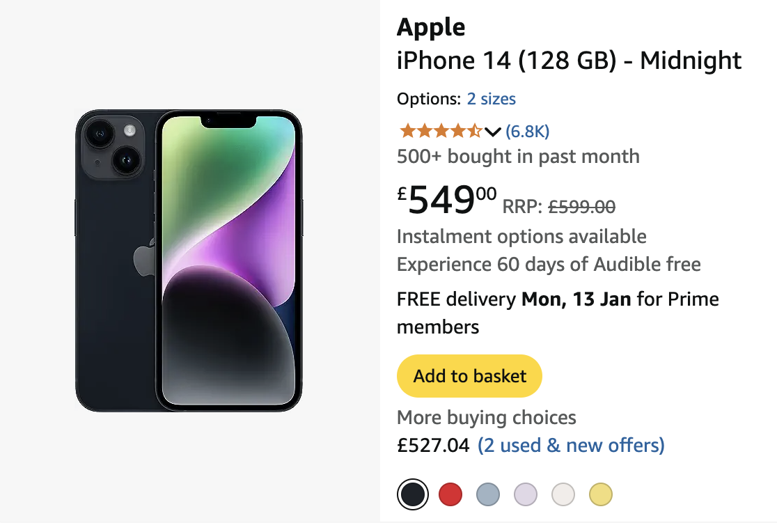The height and width of the screenshot is (532, 777).
Task: Pick the blue colour swatch
Action: 488,495
